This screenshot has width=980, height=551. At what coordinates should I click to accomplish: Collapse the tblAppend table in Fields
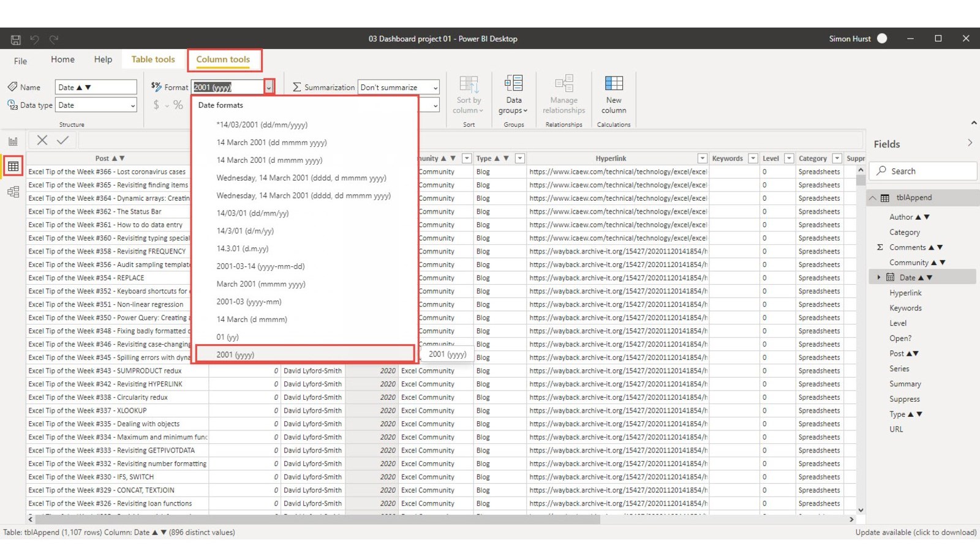tap(873, 198)
